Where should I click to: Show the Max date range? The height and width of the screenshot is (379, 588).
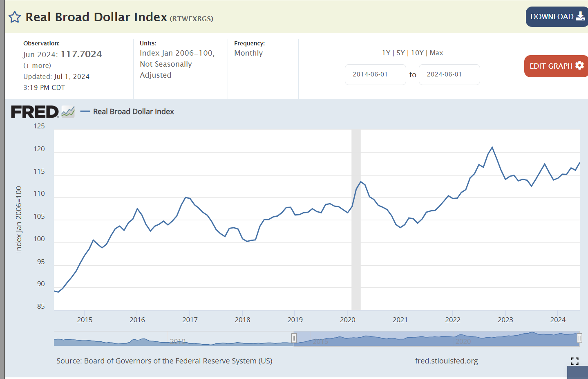pyautogui.click(x=436, y=53)
